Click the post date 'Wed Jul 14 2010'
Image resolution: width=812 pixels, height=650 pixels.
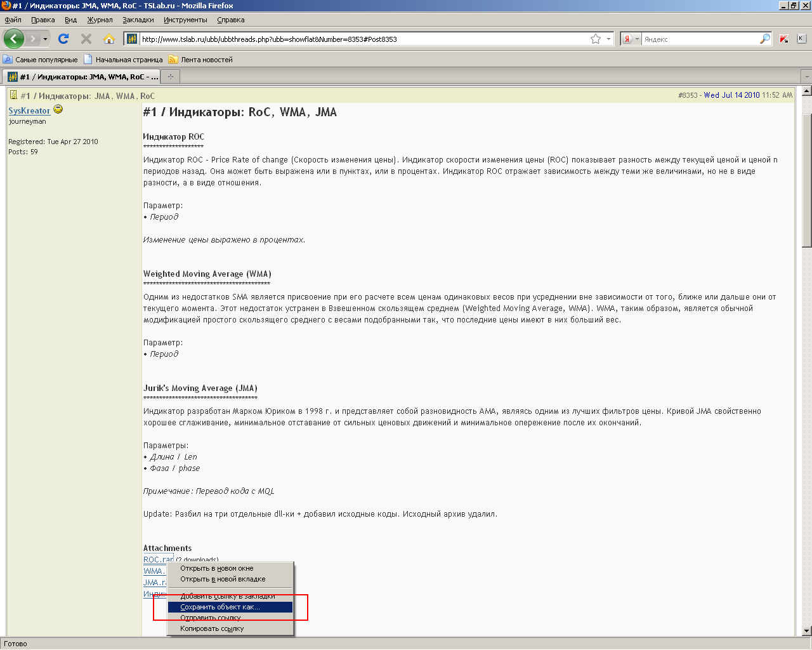click(731, 95)
